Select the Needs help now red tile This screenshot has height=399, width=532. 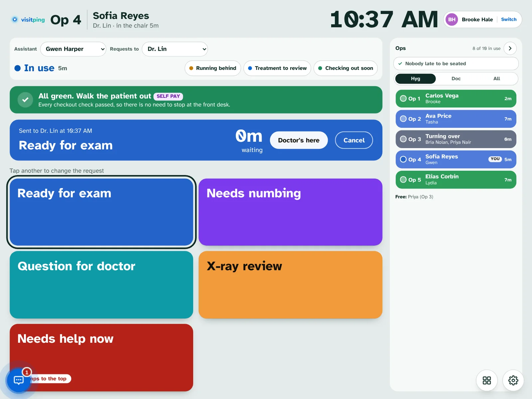[x=101, y=357]
